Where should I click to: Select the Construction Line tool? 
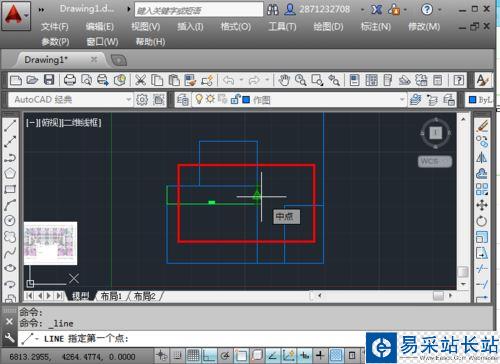[10, 141]
